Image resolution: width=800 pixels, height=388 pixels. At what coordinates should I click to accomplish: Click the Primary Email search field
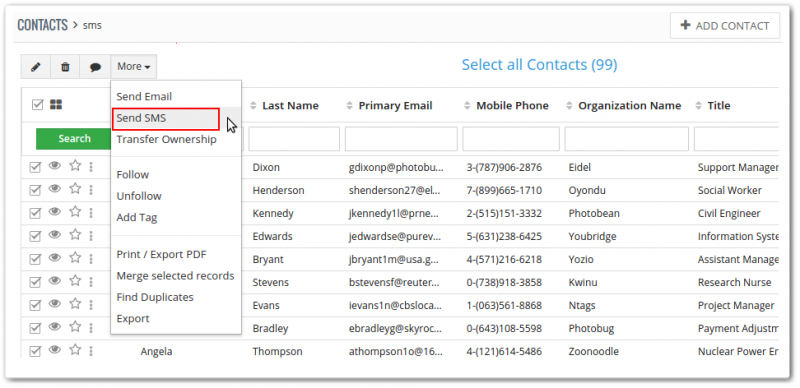(x=401, y=139)
